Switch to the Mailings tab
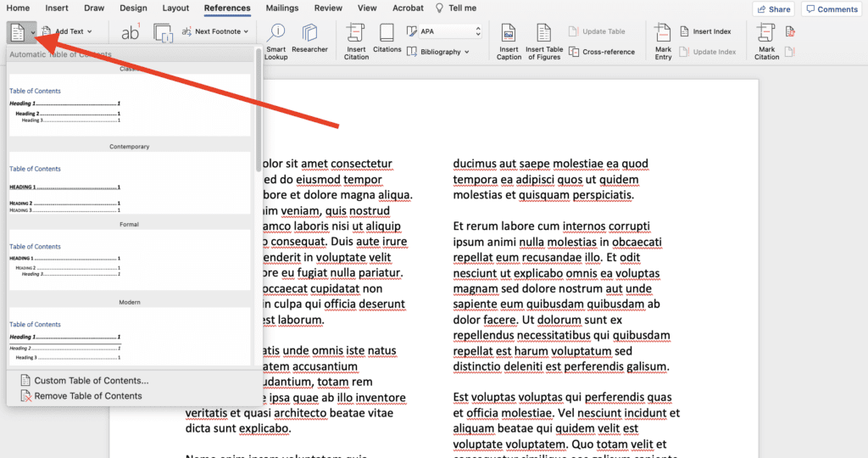This screenshot has height=458, width=868. coord(281,8)
